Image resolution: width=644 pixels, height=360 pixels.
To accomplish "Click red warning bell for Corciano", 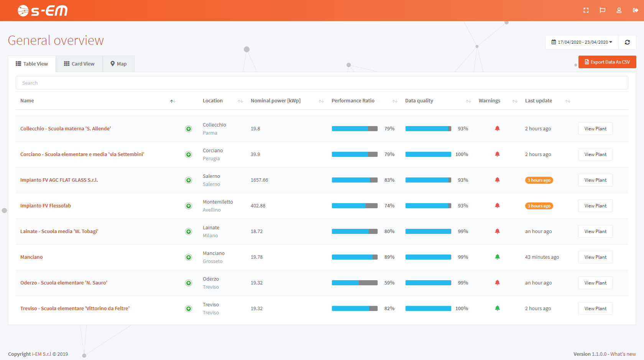I will pos(497,154).
